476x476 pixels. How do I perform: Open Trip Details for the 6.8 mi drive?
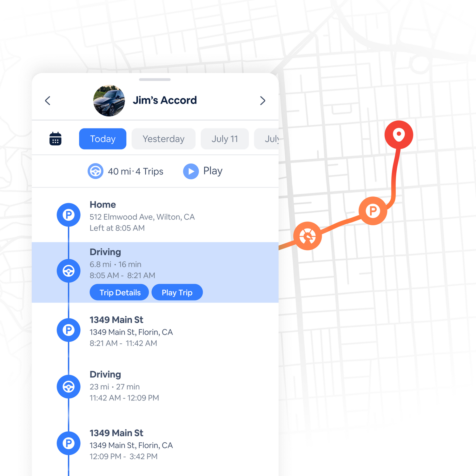[119, 292]
